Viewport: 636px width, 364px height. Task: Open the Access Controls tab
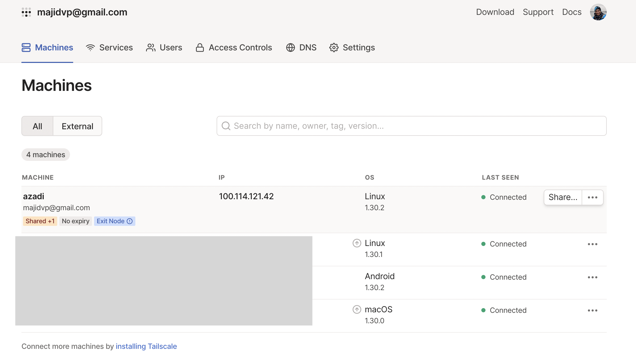234,48
